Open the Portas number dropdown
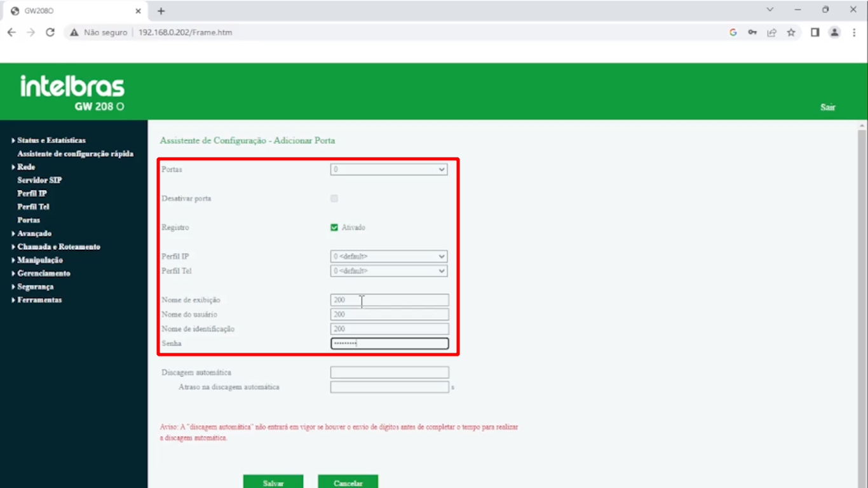The height and width of the screenshot is (488, 868). click(x=389, y=170)
